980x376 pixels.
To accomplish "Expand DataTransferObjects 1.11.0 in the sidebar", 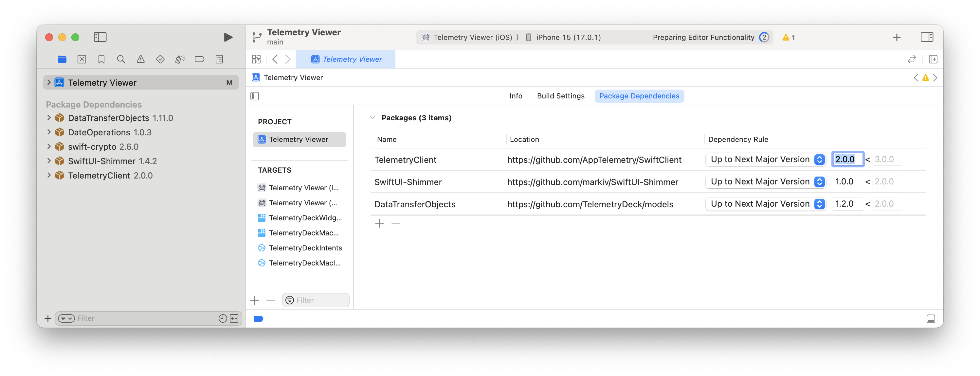I will [x=49, y=118].
